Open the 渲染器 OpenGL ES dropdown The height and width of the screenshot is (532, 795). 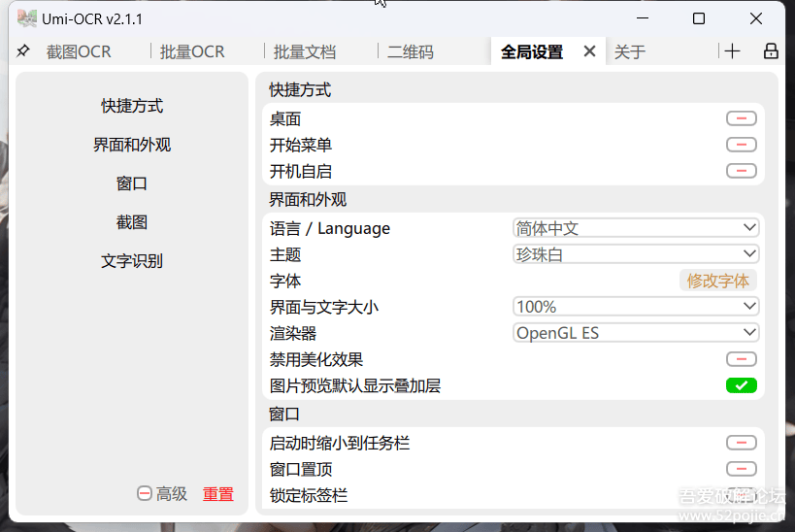click(x=636, y=333)
